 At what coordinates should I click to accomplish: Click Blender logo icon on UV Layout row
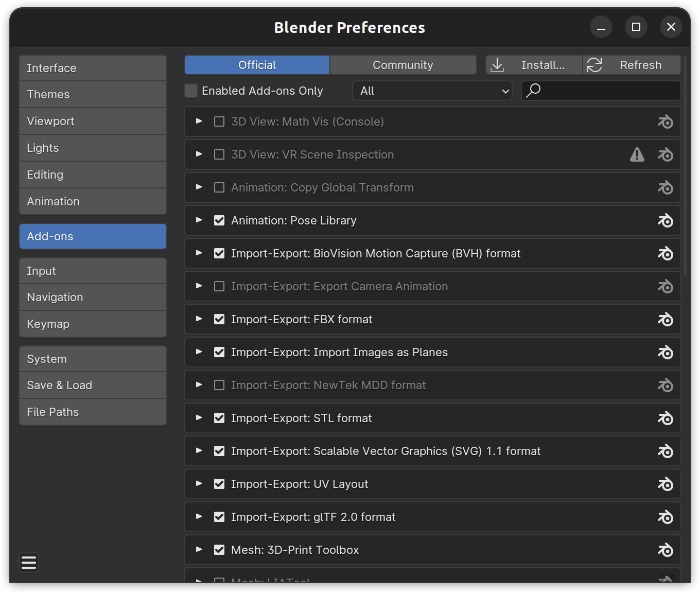coord(665,484)
